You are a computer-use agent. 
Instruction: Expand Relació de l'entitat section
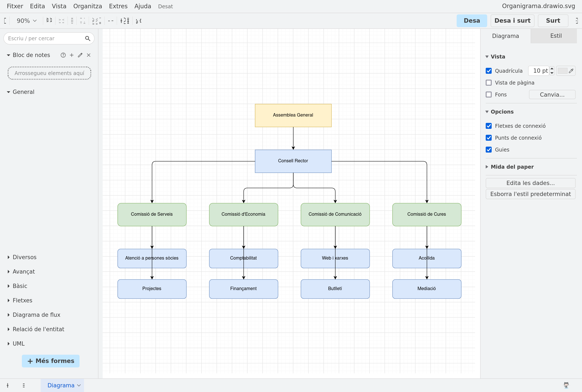point(36,329)
